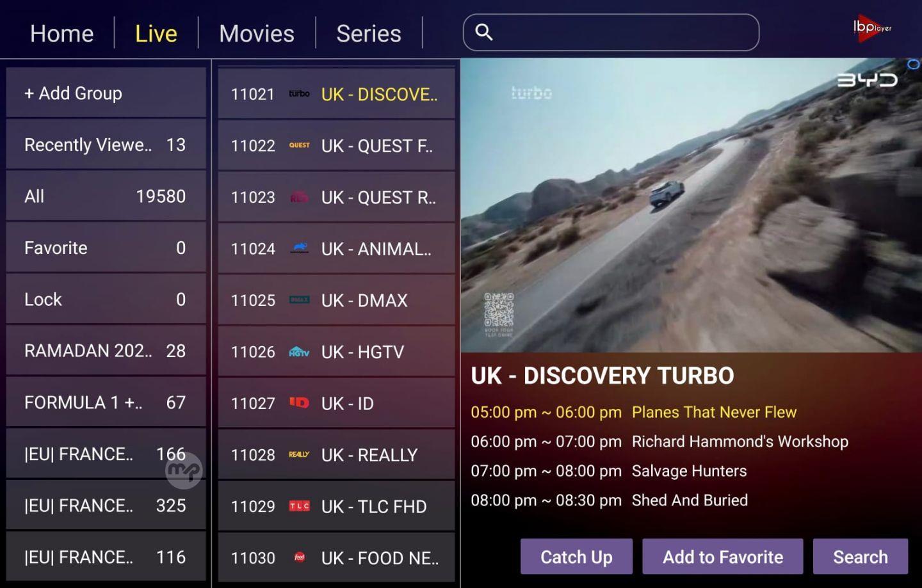Click the Food Network channel logo
Image resolution: width=922 pixels, height=588 pixels.
(x=299, y=557)
